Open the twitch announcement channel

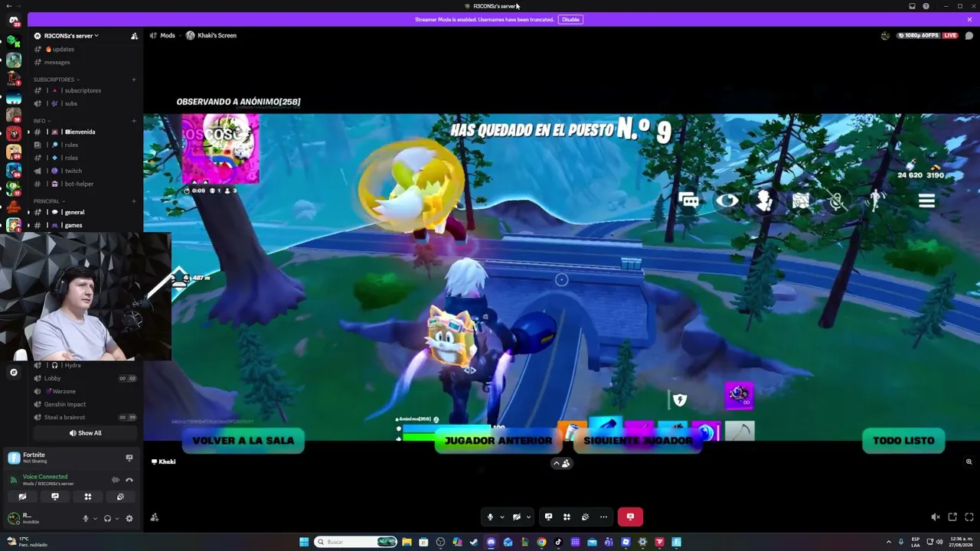click(x=86, y=171)
